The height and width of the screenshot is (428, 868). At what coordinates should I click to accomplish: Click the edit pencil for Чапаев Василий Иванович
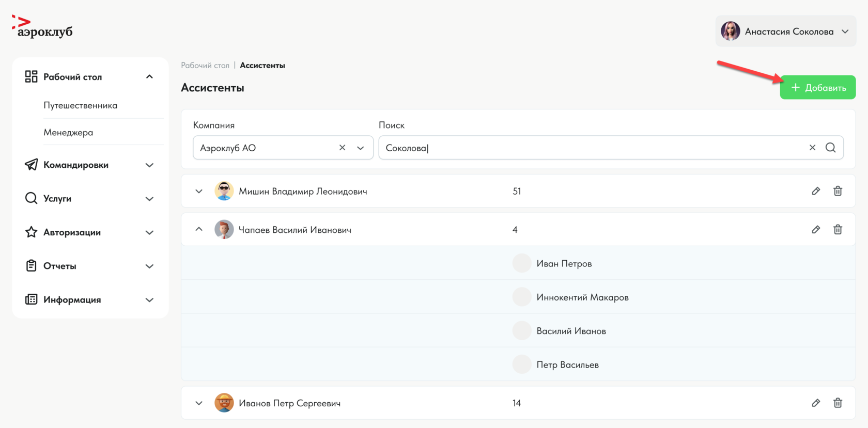[x=816, y=230]
